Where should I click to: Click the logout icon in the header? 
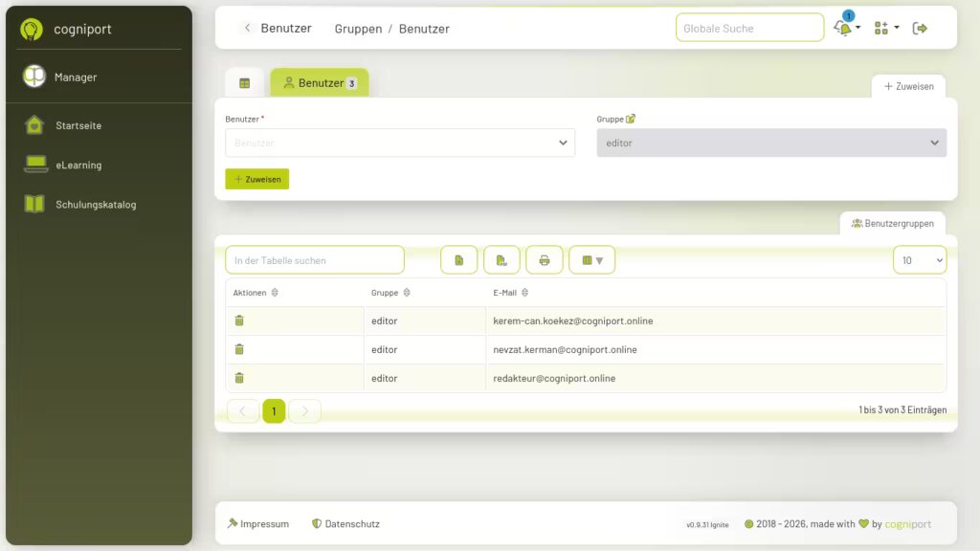tap(920, 28)
